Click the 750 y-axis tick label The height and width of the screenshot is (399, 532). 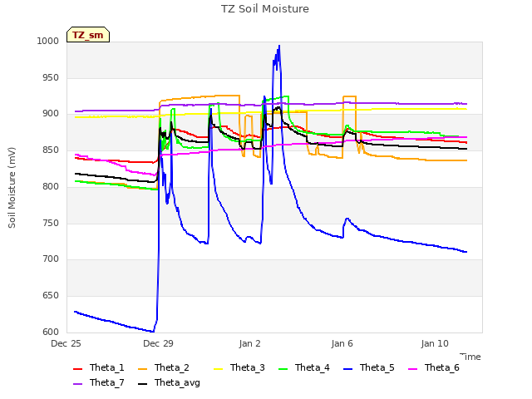point(51,224)
